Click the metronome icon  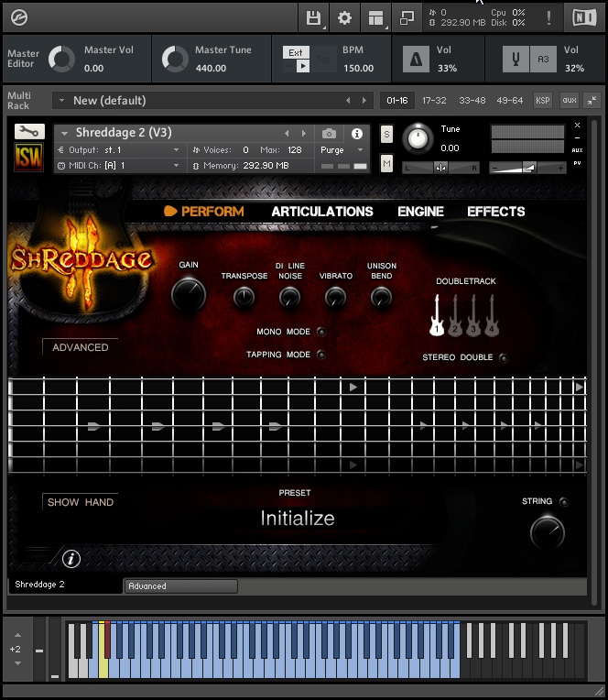[x=418, y=60]
